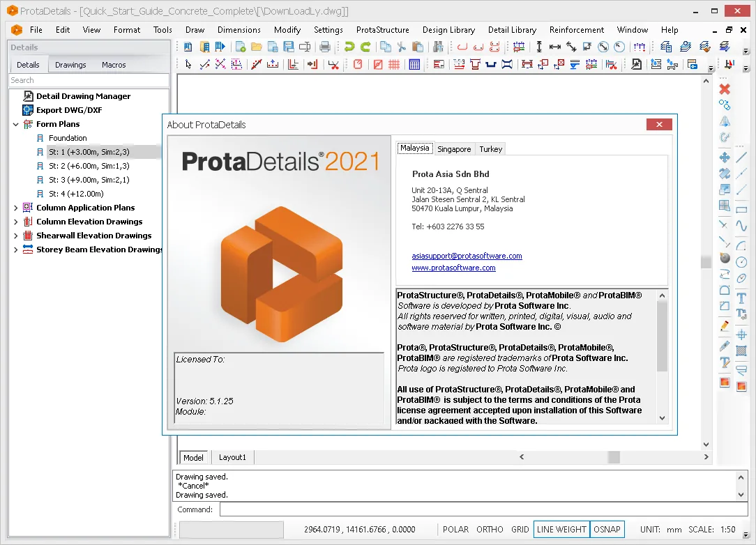Select the circle draw tool
Image resolution: width=756 pixels, height=545 pixels.
(x=741, y=261)
